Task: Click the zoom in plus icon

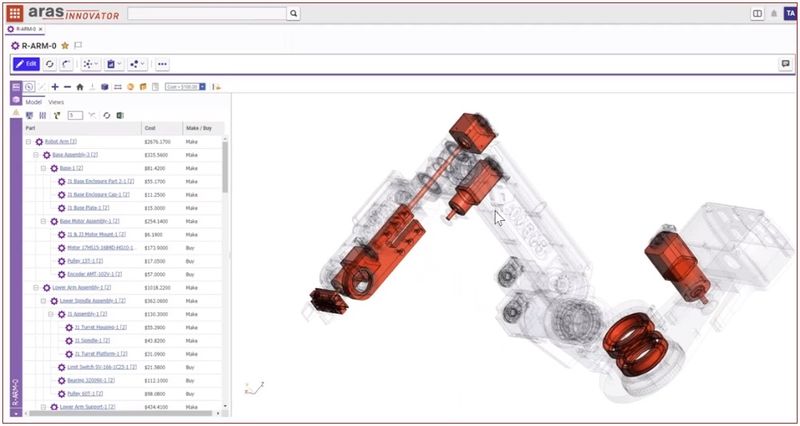Action: [x=54, y=87]
